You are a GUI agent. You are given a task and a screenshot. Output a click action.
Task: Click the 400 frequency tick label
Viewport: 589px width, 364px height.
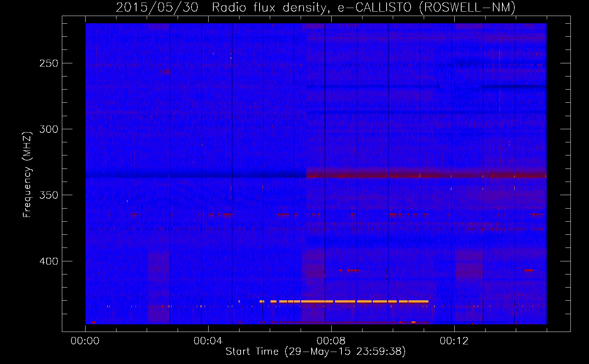pyautogui.click(x=48, y=261)
